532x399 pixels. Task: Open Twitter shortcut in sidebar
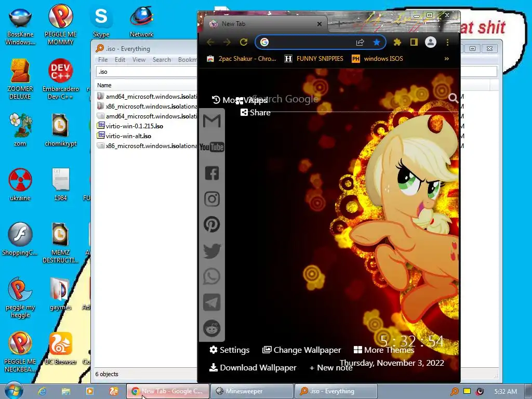pos(212,251)
